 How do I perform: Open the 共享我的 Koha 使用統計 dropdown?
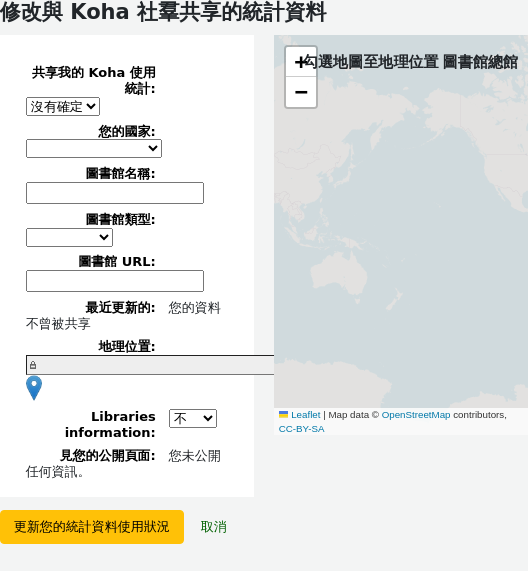[x=63, y=107]
